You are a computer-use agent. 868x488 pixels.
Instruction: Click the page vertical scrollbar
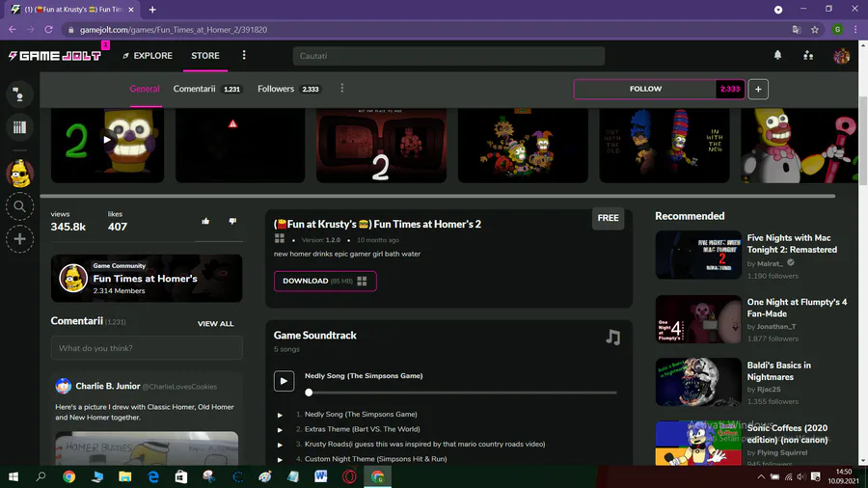pos(863,141)
